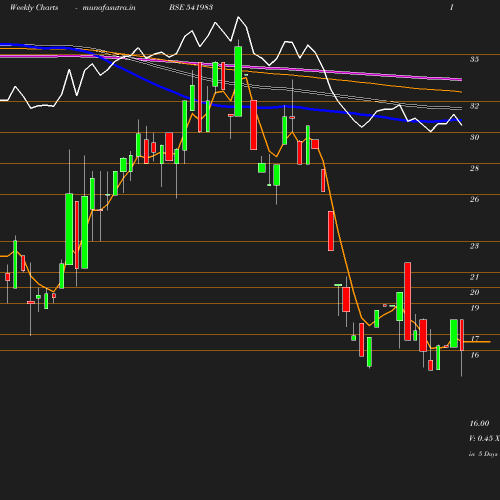Click the 'in 5 Days' caption
This screenshot has height=500, width=500.
point(483,454)
